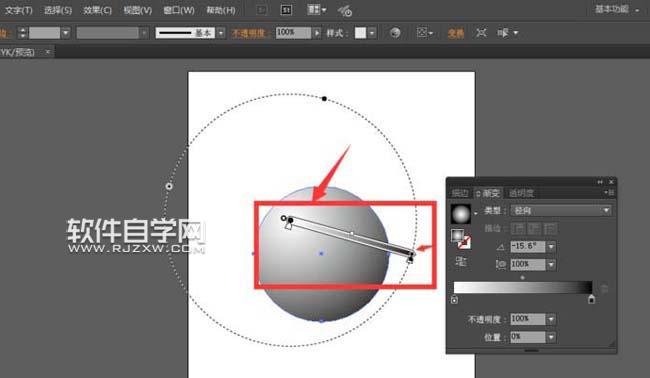Image resolution: width=650 pixels, height=378 pixels.
Task: Open the 基本功能 workspace switcher
Action: coord(616,9)
